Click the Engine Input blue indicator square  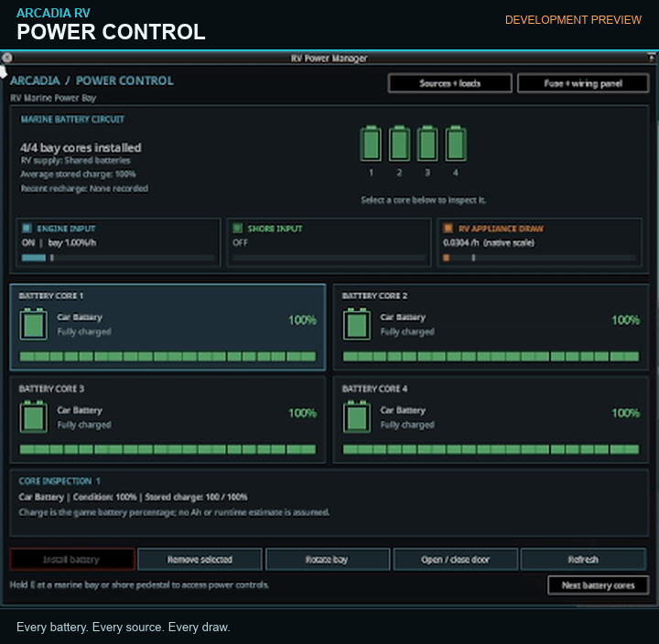click(27, 228)
